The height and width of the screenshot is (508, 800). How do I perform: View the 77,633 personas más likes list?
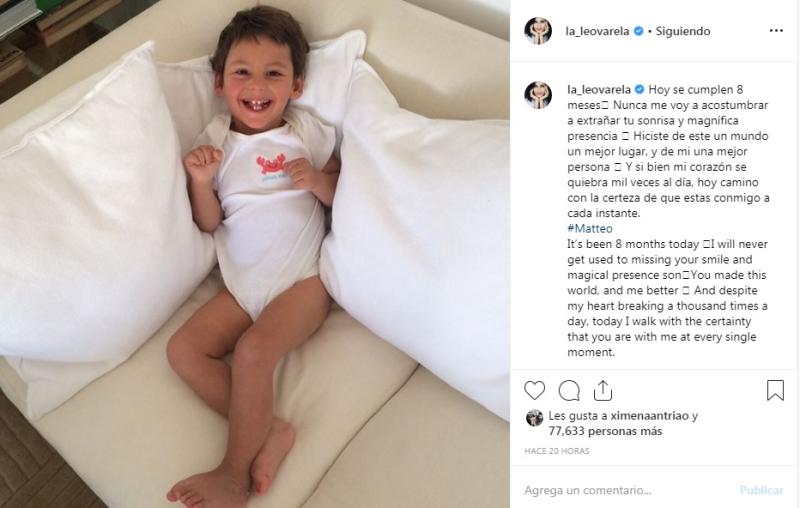point(605,431)
